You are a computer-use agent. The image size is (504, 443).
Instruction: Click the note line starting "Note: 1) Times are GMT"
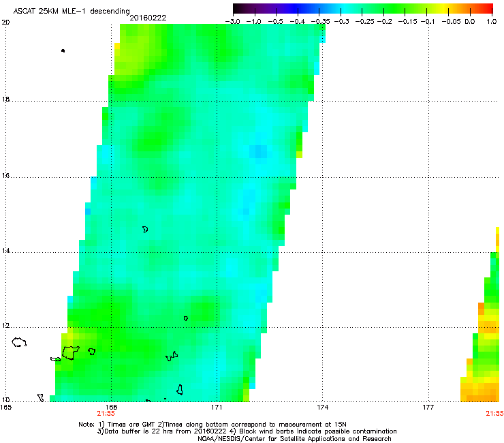pos(212,425)
